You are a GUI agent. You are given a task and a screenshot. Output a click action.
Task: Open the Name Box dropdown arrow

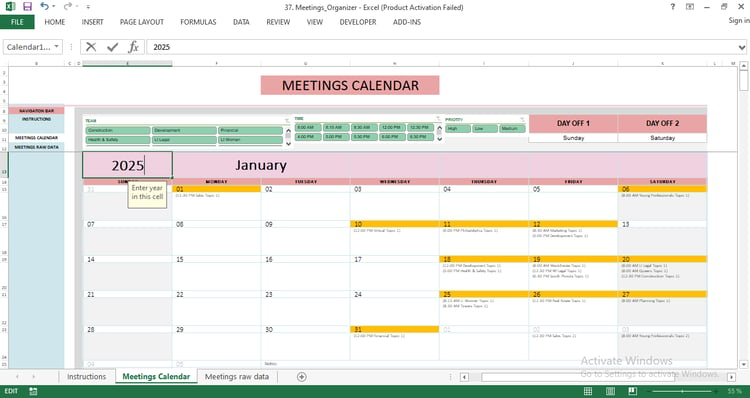pos(56,47)
